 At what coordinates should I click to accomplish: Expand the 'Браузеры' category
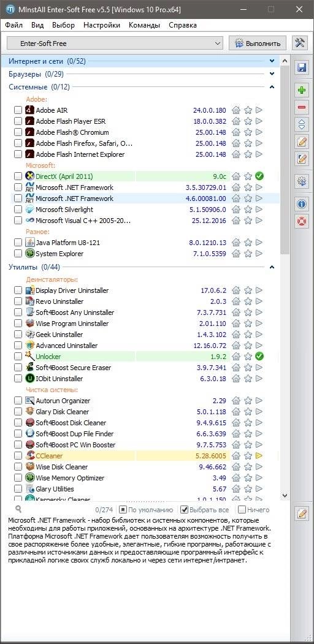[x=272, y=74]
